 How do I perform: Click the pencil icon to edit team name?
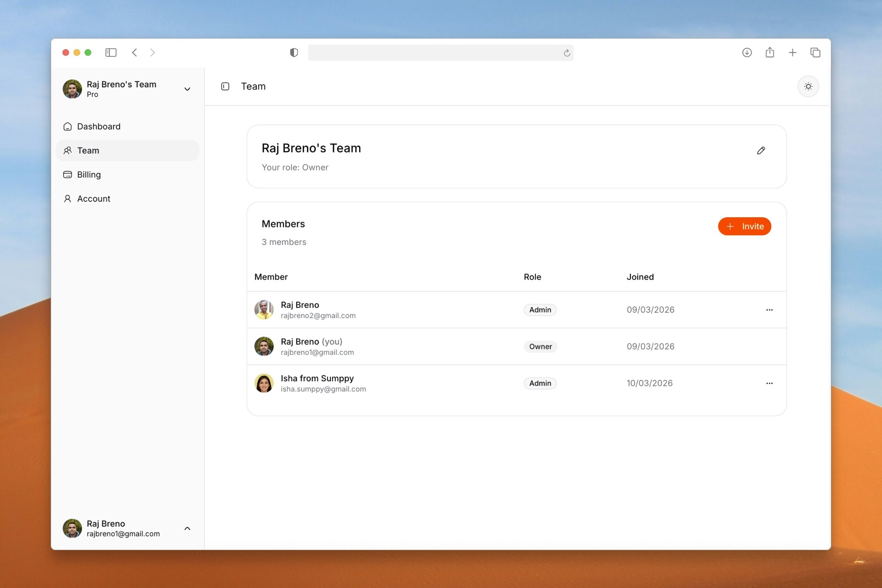click(761, 151)
